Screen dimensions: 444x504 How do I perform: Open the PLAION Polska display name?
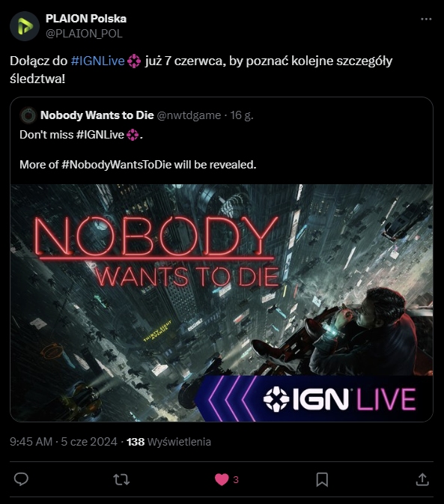[86, 19]
